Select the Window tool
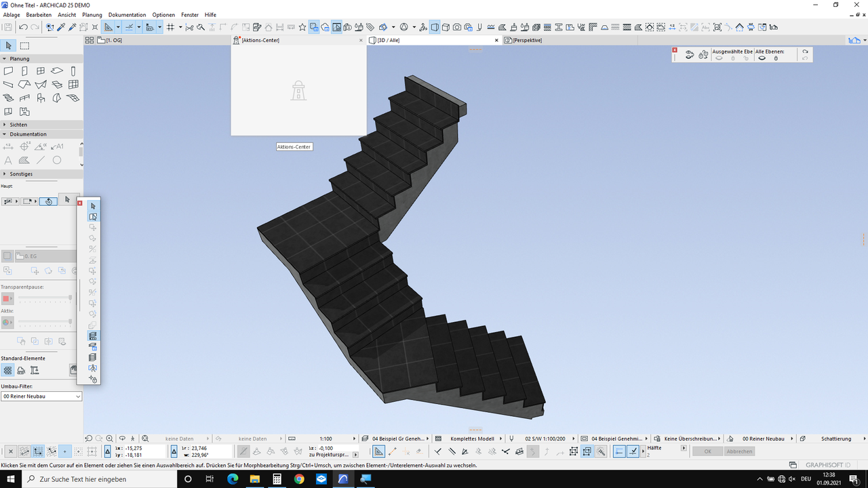The image size is (868, 488). pyautogui.click(x=41, y=71)
